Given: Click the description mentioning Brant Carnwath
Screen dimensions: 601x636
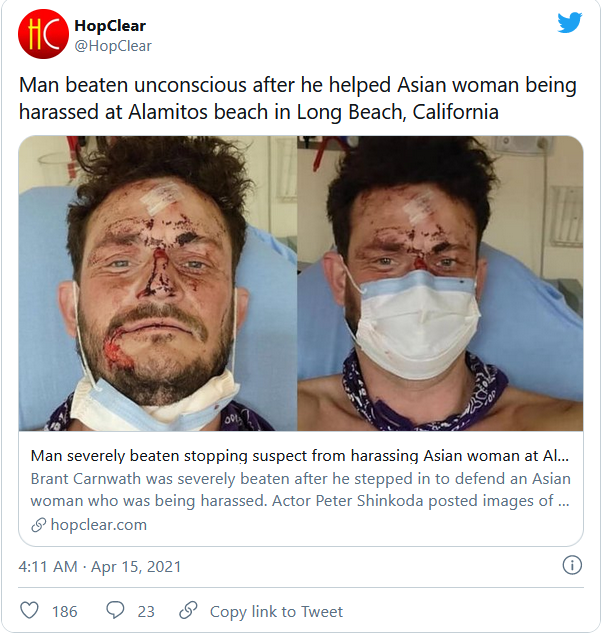Looking at the screenshot, I should 300,489.
